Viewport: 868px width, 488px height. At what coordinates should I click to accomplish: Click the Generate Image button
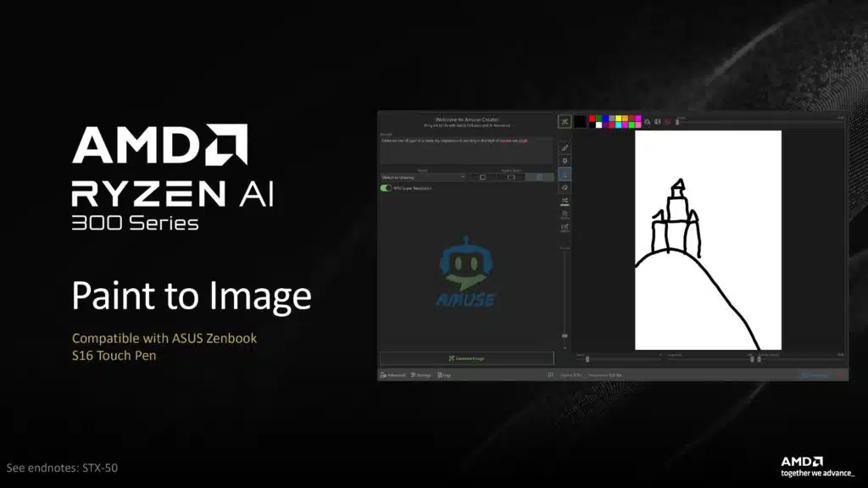467,358
